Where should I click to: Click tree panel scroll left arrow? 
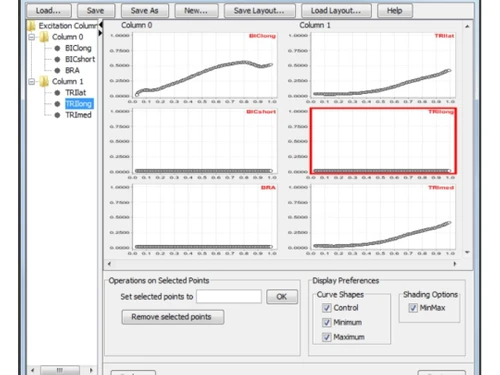point(32,370)
